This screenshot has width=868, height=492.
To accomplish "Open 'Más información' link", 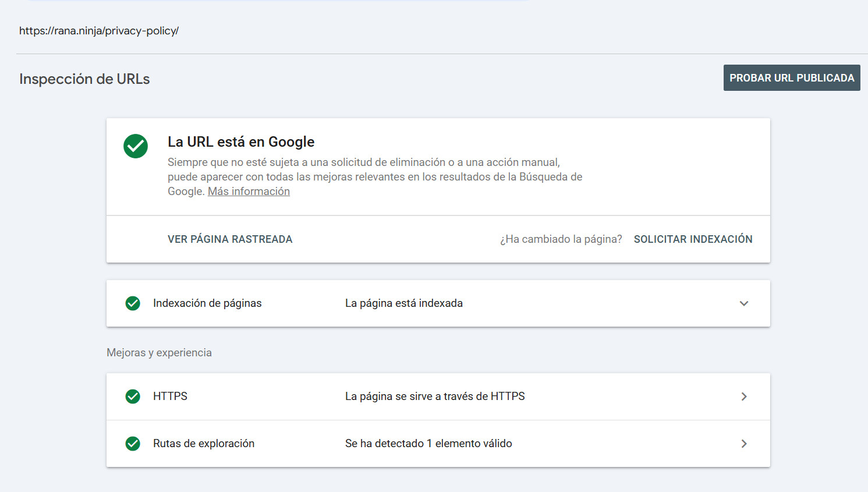I will tap(249, 191).
